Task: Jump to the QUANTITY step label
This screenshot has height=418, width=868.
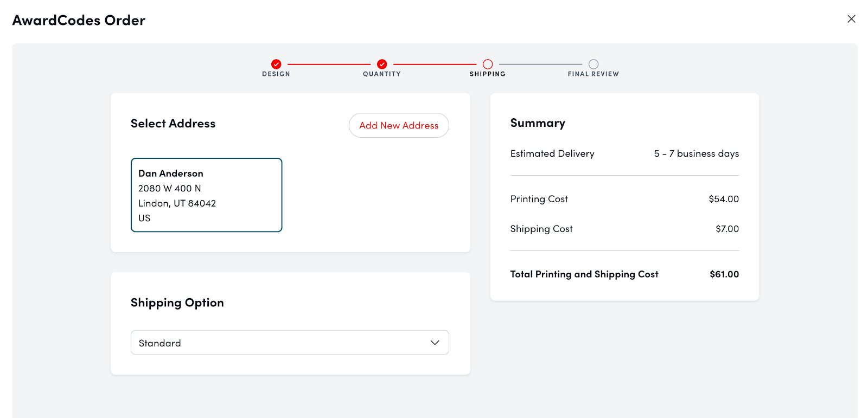Action: coord(382,74)
